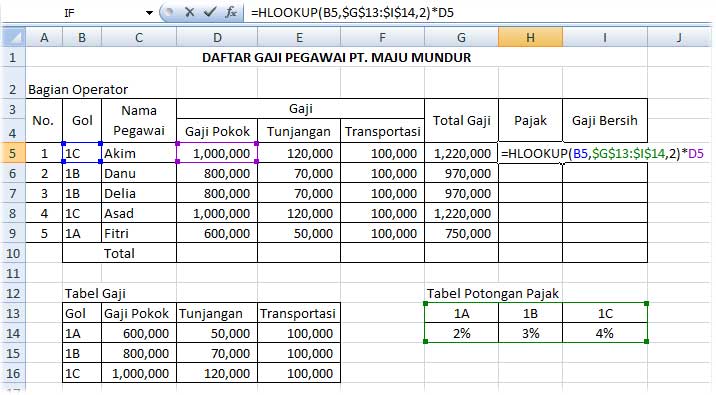Click the Akim name cell
The height and width of the screenshot is (395, 716).
coord(139,153)
